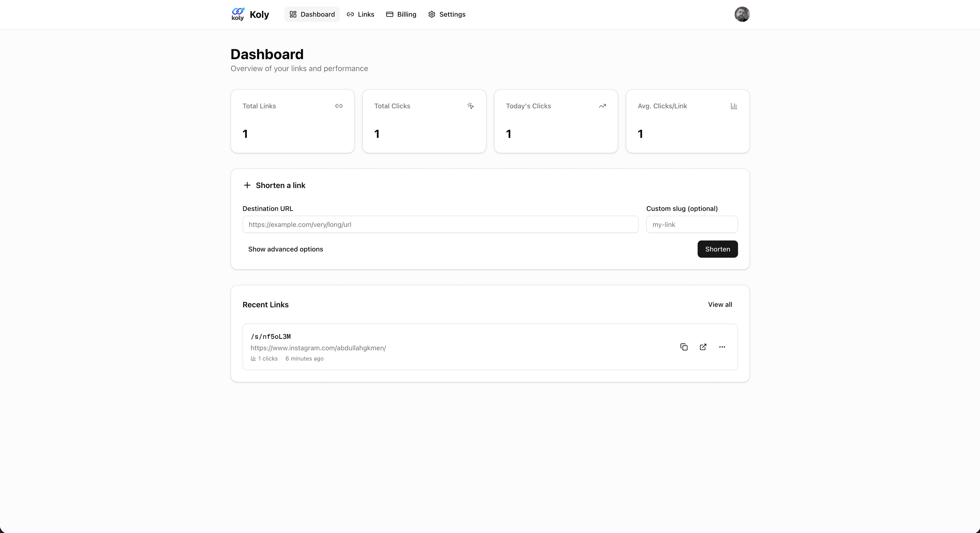The width and height of the screenshot is (980, 533).
Task: Expand Show advanced options
Action: 285,249
